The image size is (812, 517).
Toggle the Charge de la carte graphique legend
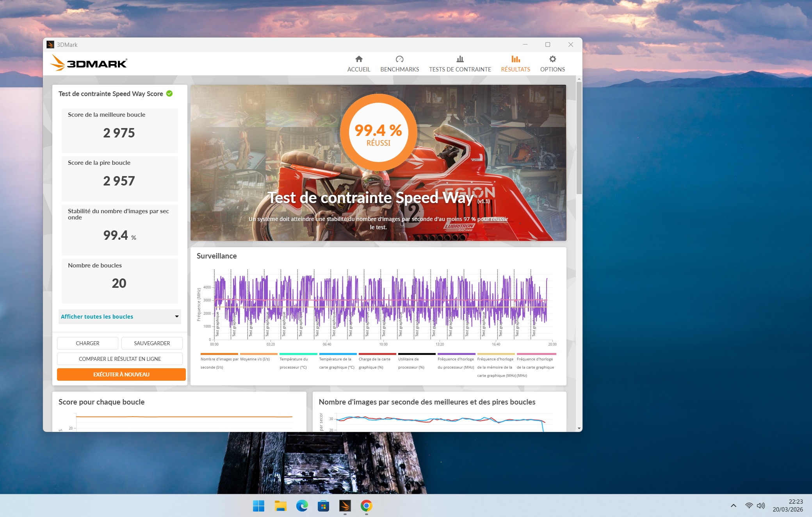374,363
